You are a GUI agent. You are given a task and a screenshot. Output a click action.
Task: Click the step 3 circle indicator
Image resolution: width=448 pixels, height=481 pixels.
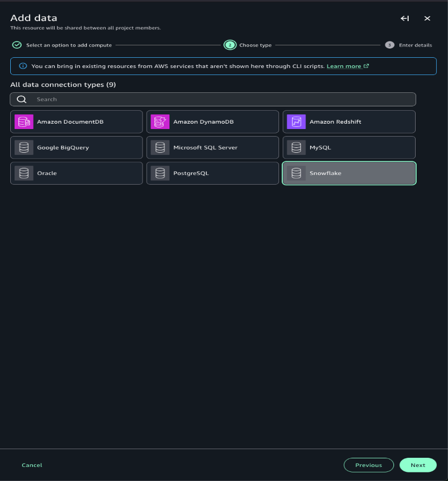pyautogui.click(x=390, y=45)
